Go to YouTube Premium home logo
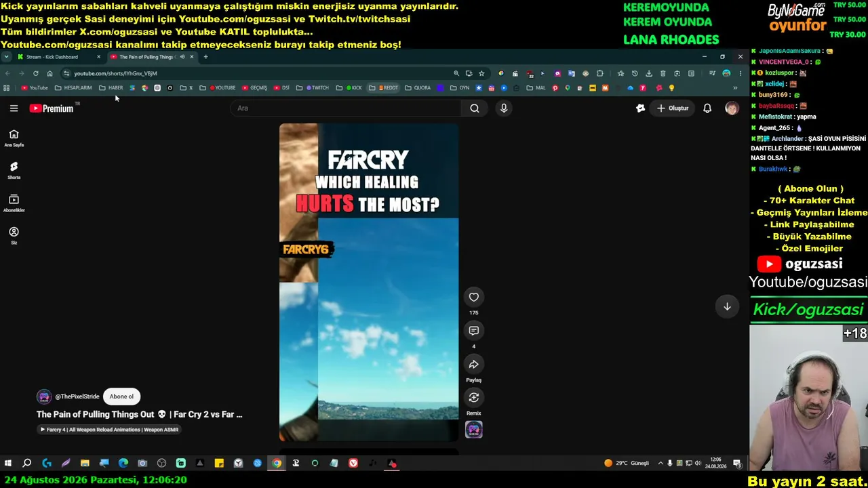 52,108
